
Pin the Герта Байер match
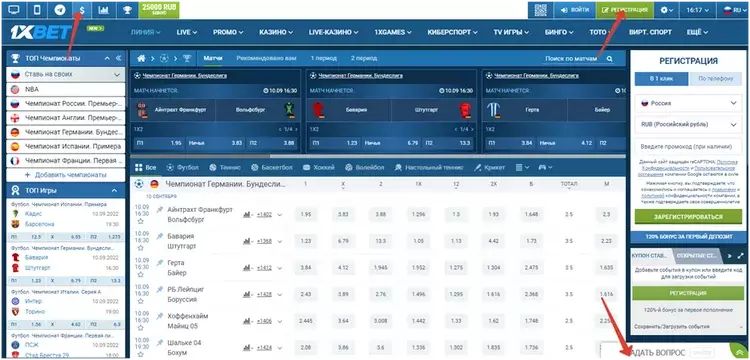[160, 262]
